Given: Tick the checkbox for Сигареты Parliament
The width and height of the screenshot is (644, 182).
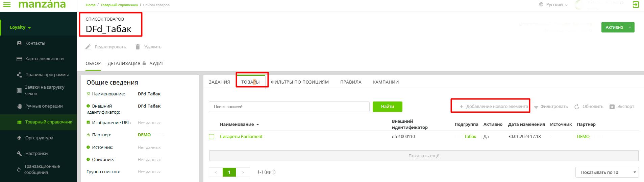Looking at the screenshot, I should [x=212, y=137].
